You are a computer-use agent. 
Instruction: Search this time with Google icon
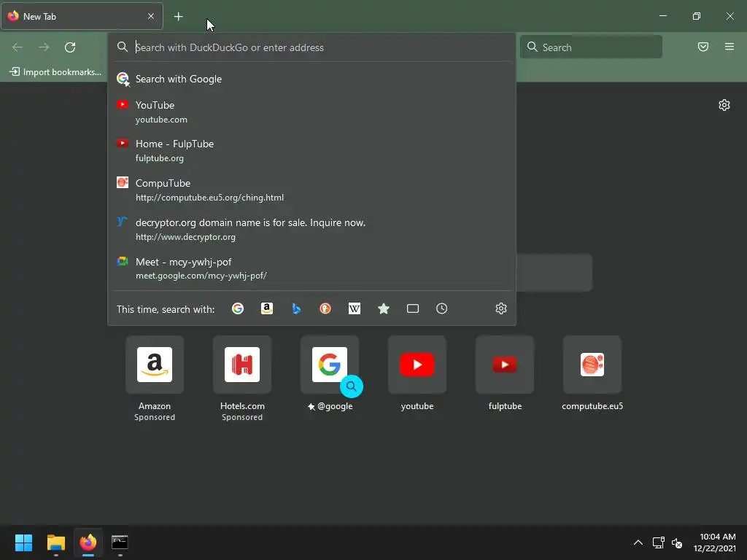(x=238, y=308)
